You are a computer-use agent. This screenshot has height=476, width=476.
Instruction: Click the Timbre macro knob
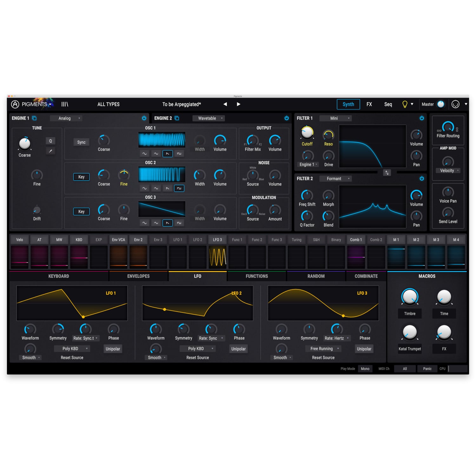tap(410, 297)
